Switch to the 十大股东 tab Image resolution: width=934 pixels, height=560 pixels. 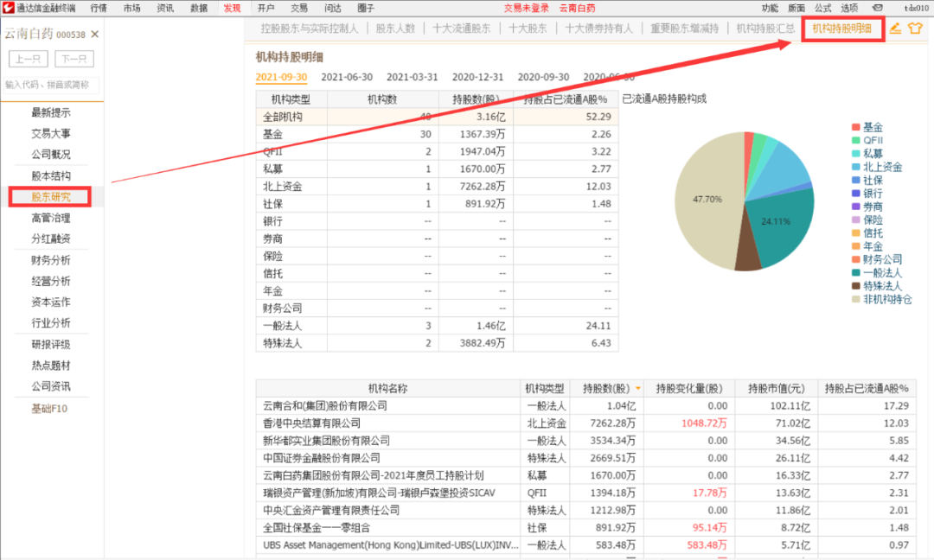528,29
